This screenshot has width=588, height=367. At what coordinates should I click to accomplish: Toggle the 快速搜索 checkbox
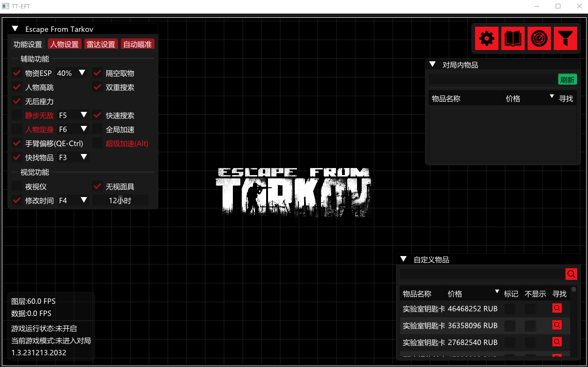coord(97,115)
